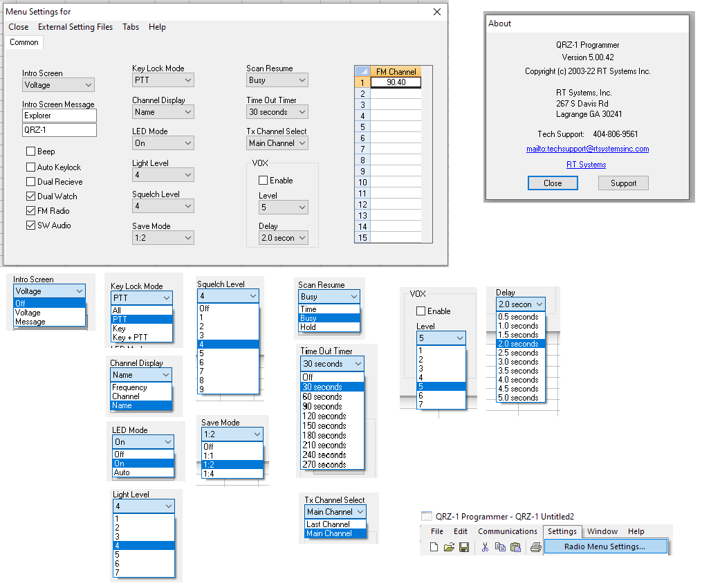The width and height of the screenshot is (702, 588).
Task: Switch to the Common tab
Action: coord(24,42)
